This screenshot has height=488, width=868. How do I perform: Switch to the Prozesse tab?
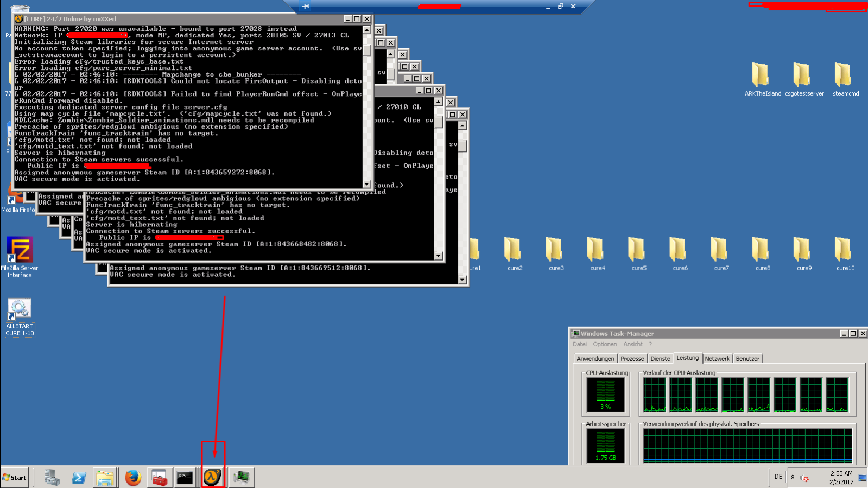point(632,359)
